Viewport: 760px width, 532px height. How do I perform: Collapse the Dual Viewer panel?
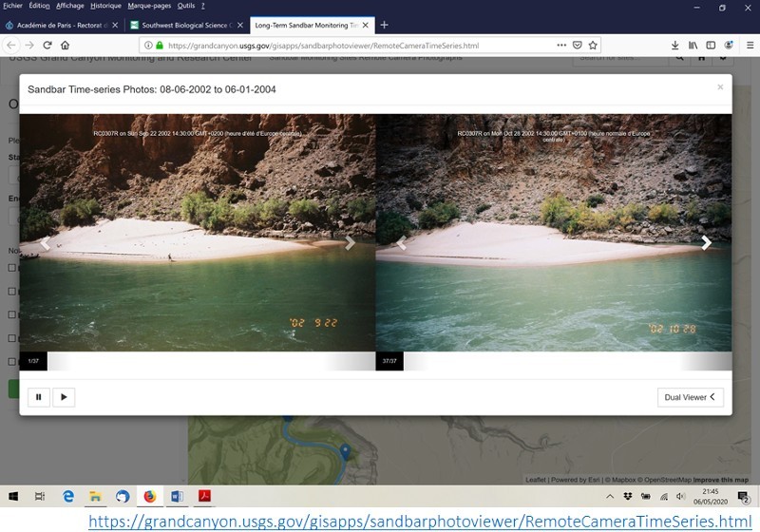point(690,397)
